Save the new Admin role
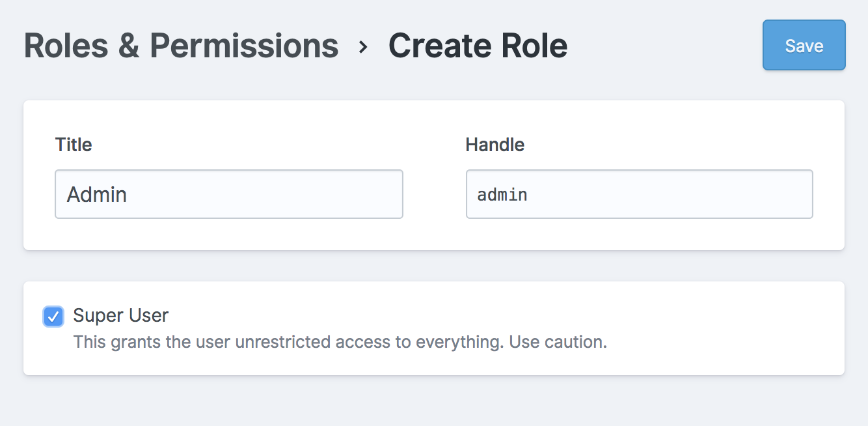 (x=804, y=46)
